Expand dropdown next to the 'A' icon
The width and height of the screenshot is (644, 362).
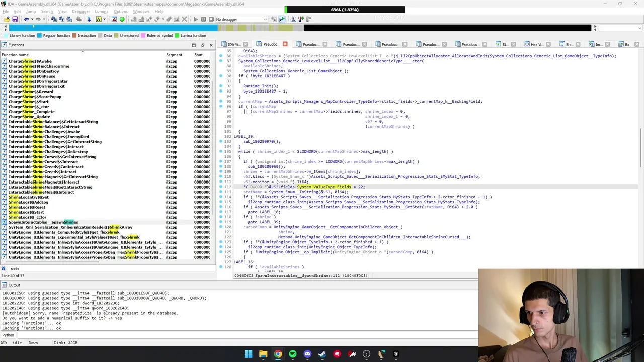click(x=104, y=19)
